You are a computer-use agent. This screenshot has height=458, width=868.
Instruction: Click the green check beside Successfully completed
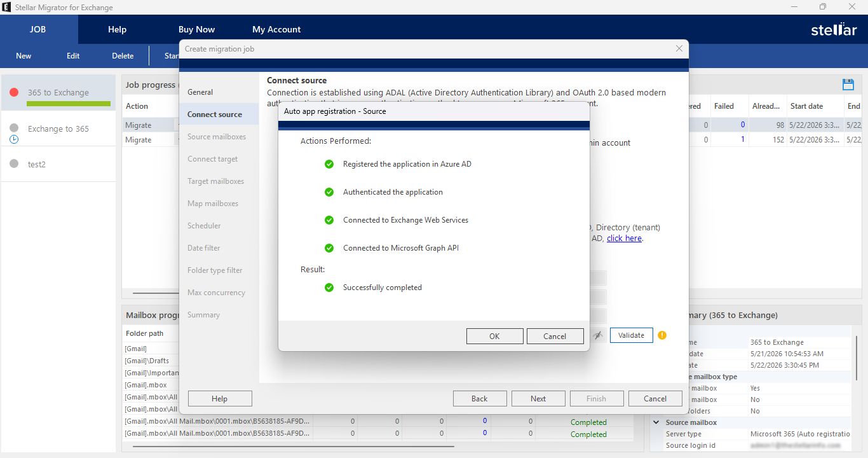pos(329,288)
